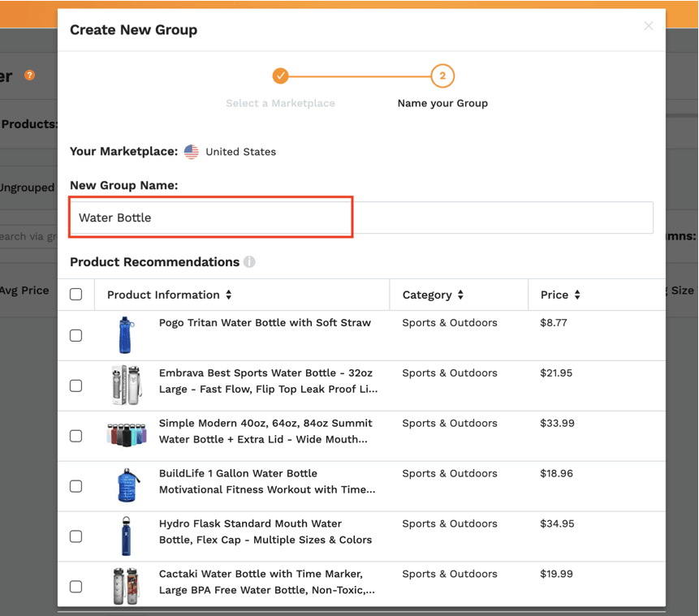Sort by Price column arrows
The width and height of the screenshot is (699, 616).
(577, 295)
